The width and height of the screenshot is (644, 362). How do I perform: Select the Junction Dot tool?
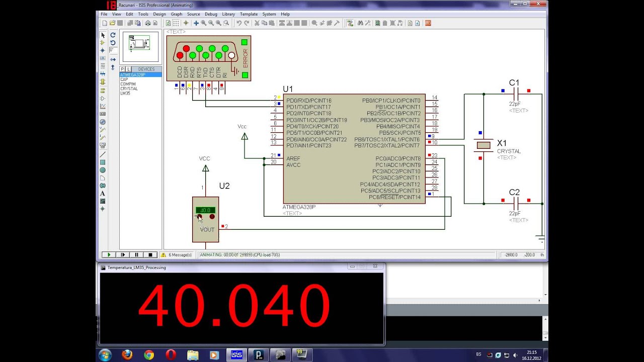click(103, 50)
